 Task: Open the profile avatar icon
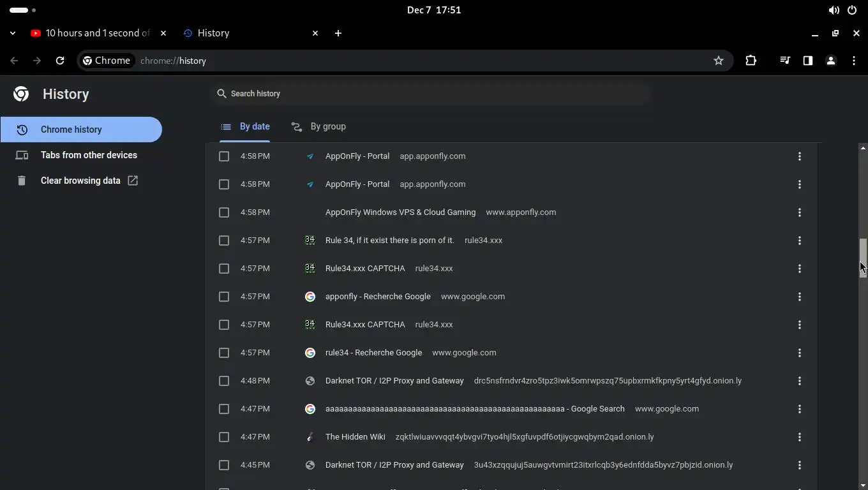coord(831,61)
